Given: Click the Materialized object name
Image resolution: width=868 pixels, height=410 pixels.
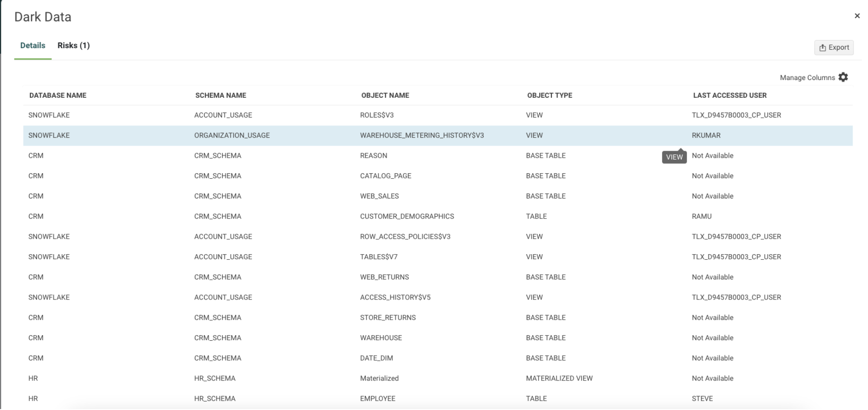Looking at the screenshot, I should (379, 378).
